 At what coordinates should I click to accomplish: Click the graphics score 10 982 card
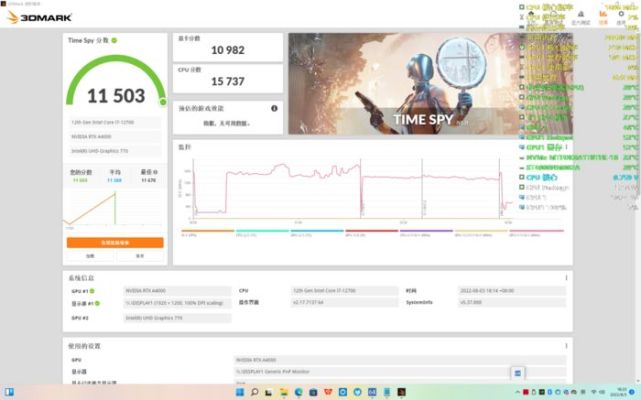tap(228, 47)
